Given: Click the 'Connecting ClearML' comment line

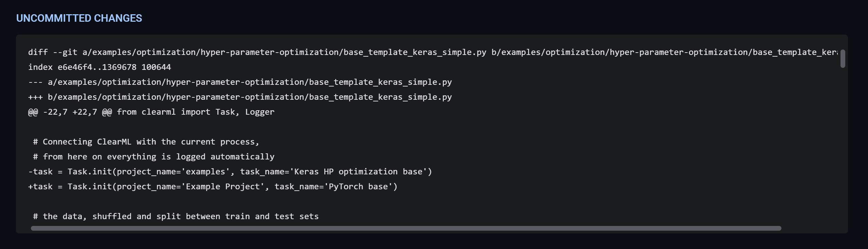Looking at the screenshot, I should click(x=146, y=142).
